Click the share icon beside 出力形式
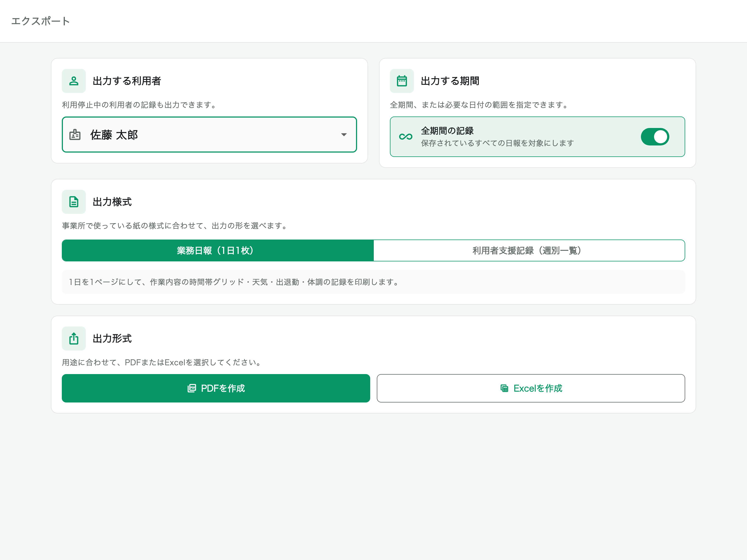This screenshot has width=747, height=560. 74,339
